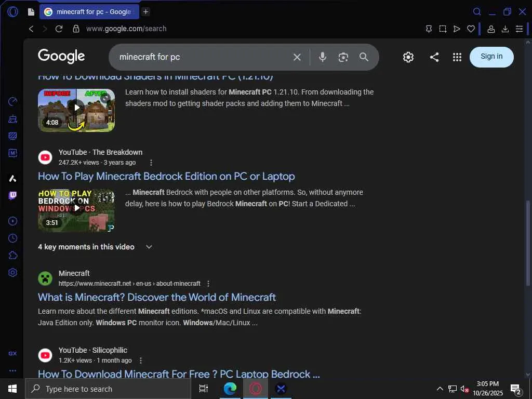Screen dimensions: 532x399
Task: Open GX Cleaner broom icon in sidebar
Action: point(12,119)
